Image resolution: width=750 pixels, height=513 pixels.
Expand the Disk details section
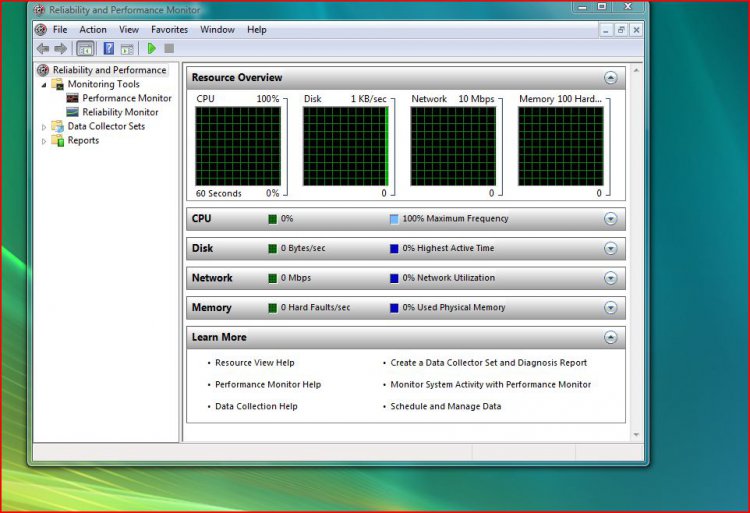point(610,249)
